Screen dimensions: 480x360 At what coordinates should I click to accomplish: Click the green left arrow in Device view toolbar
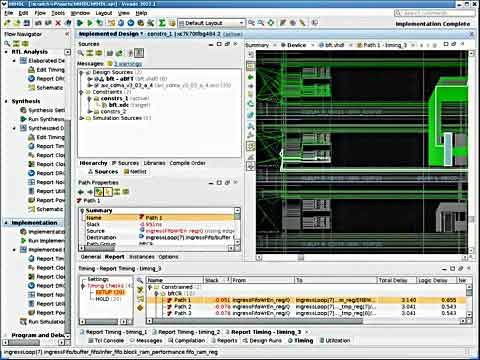(x=251, y=77)
